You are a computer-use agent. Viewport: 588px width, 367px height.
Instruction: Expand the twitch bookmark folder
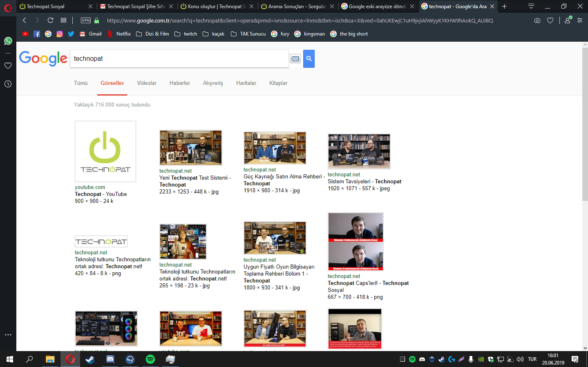coord(186,34)
